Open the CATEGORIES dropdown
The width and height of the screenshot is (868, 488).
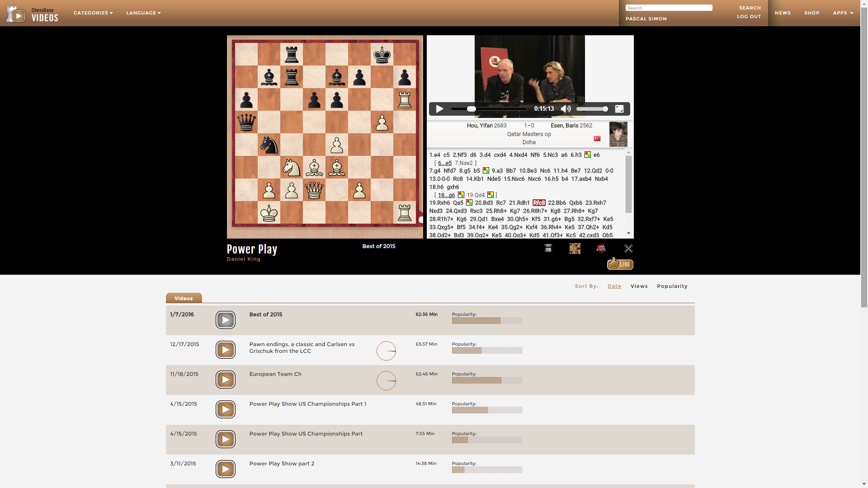tap(93, 13)
